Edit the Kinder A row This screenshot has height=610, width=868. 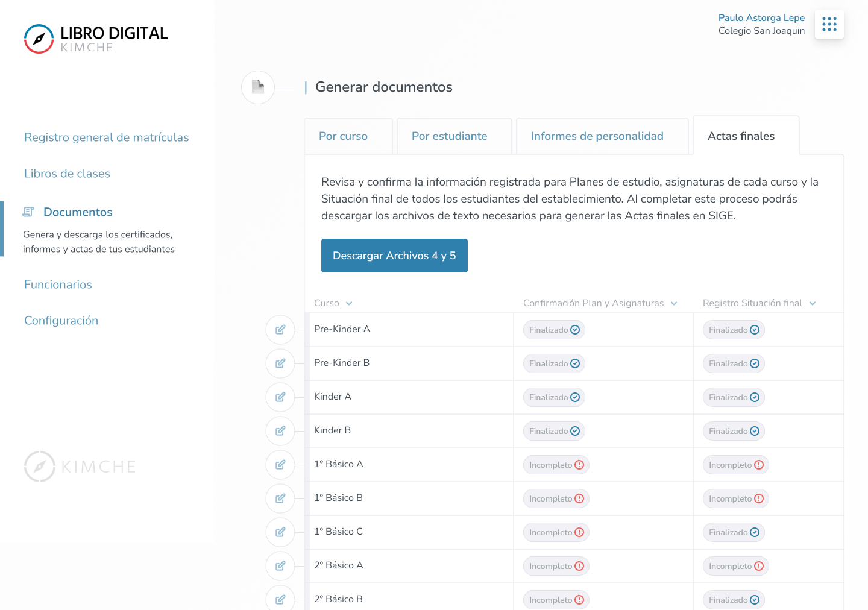[280, 397]
